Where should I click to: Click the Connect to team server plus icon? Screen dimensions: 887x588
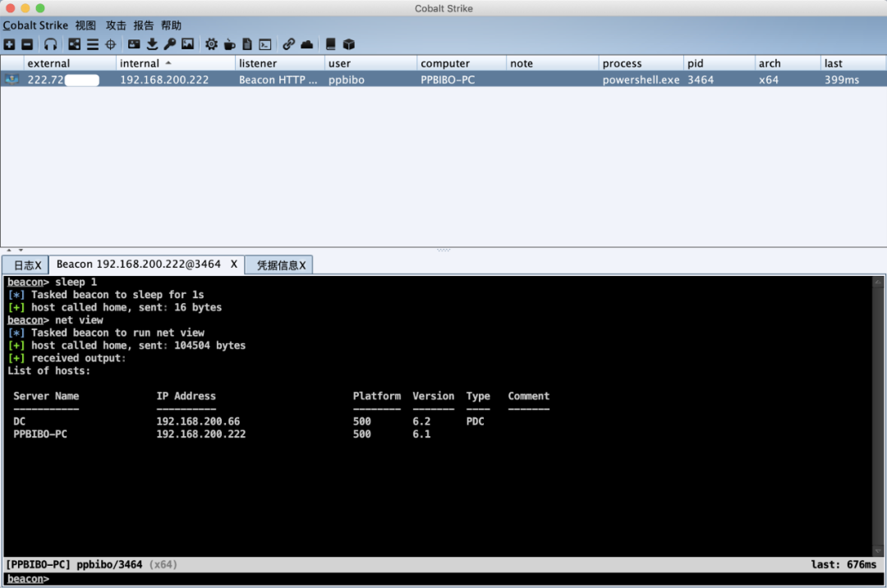click(x=9, y=44)
